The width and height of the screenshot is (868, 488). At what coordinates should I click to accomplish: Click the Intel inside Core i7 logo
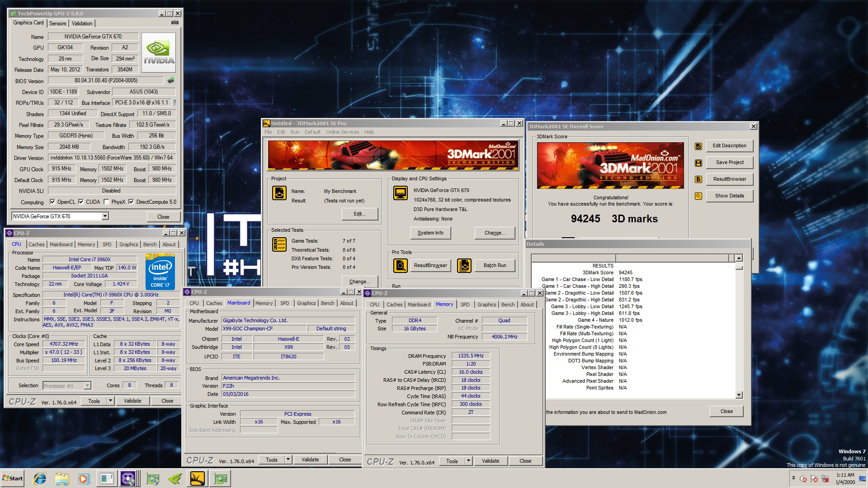(160, 272)
